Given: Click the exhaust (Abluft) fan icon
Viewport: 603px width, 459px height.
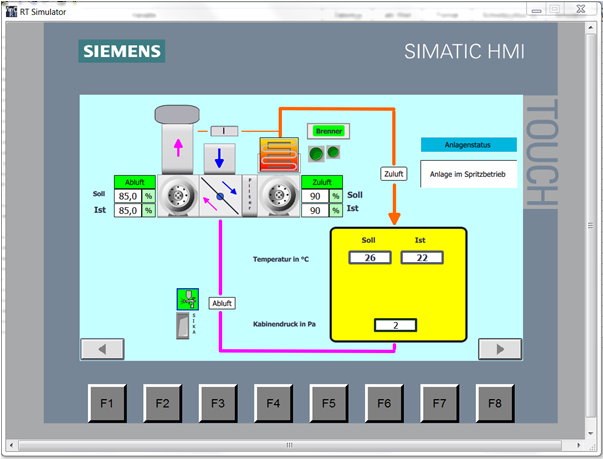Looking at the screenshot, I should coord(178,196).
